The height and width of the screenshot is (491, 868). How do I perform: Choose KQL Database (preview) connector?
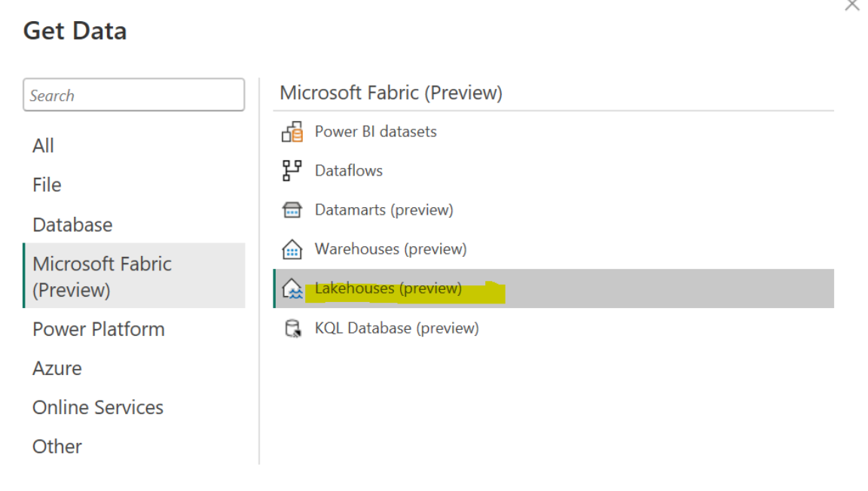[x=554, y=328]
